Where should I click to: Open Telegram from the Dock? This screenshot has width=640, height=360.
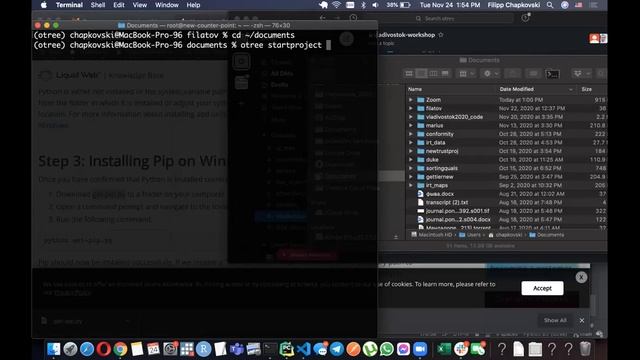tap(337, 349)
